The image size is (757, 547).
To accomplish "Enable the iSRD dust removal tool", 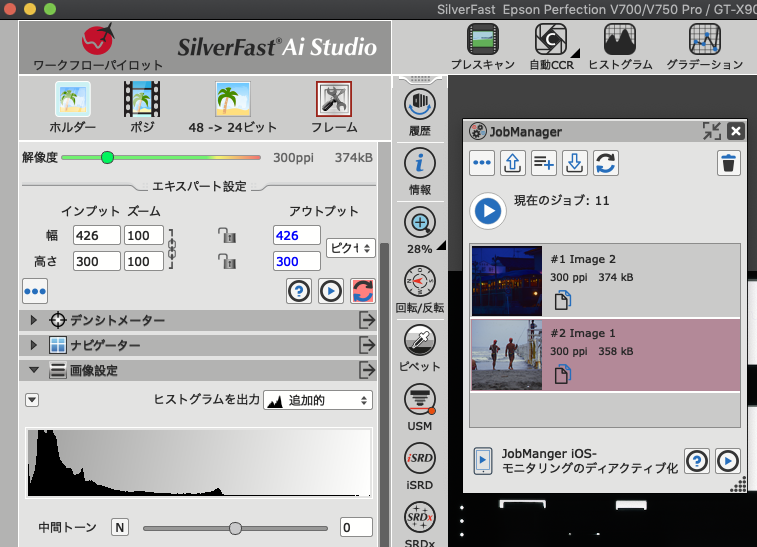I will 420,467.
